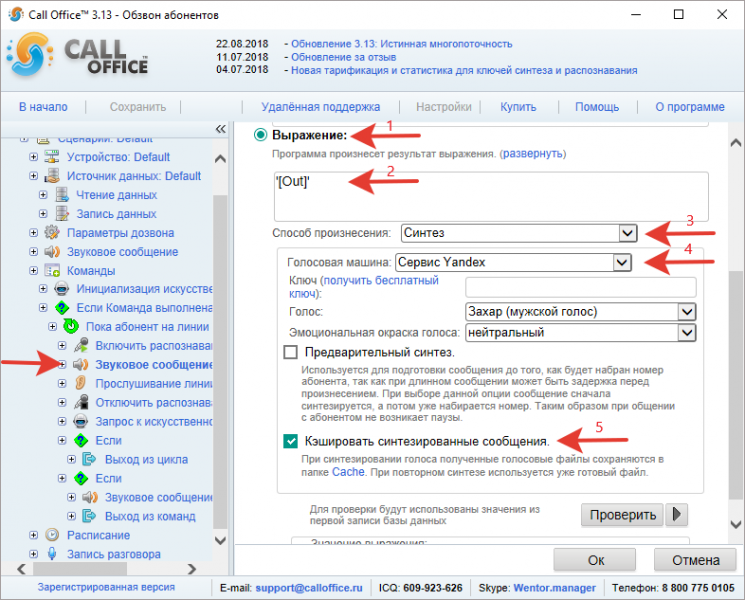Confirm with the Ок button
Viewport: 745px width, 600px height.
click(595, 560)
